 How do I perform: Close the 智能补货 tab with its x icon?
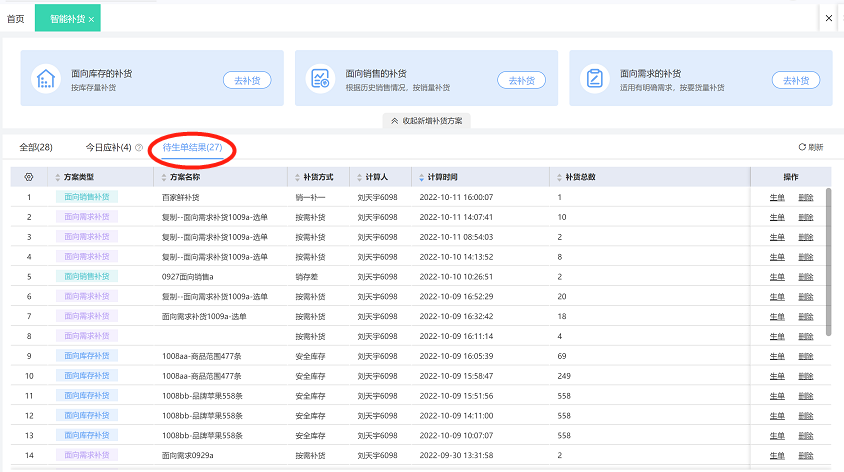pyautogui.click(x=91, y=19)
